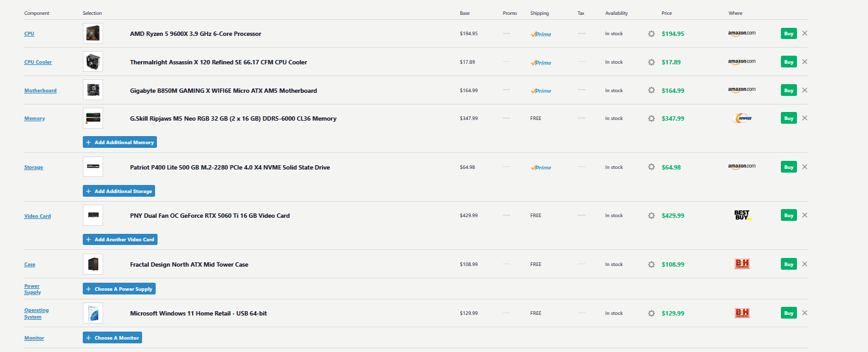Open the CPU Cooler component link
Screen dimensions: 868x352
38,62
